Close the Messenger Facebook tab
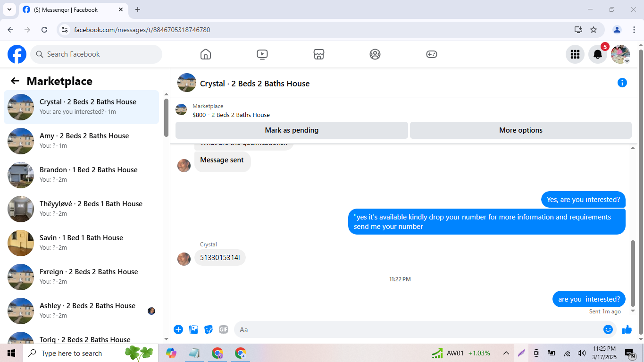The height and width of the screenshot is (362, 644). point(121,9)
